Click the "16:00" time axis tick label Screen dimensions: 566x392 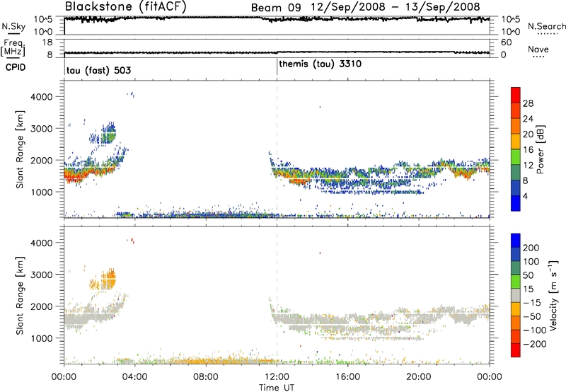[347, 376]
